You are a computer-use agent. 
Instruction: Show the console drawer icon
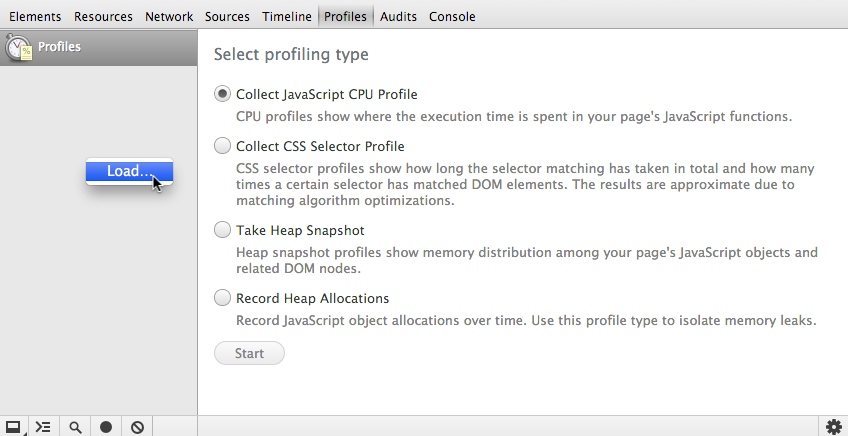(x=43, y=426)
